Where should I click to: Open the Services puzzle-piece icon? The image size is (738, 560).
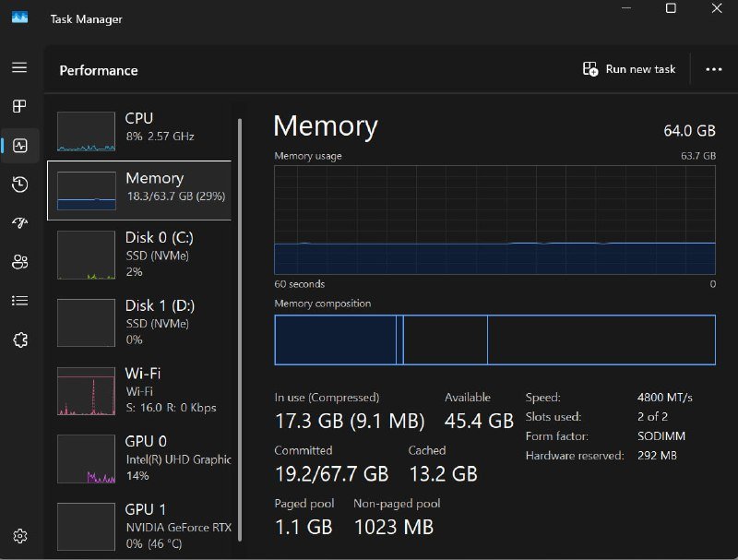19,340
